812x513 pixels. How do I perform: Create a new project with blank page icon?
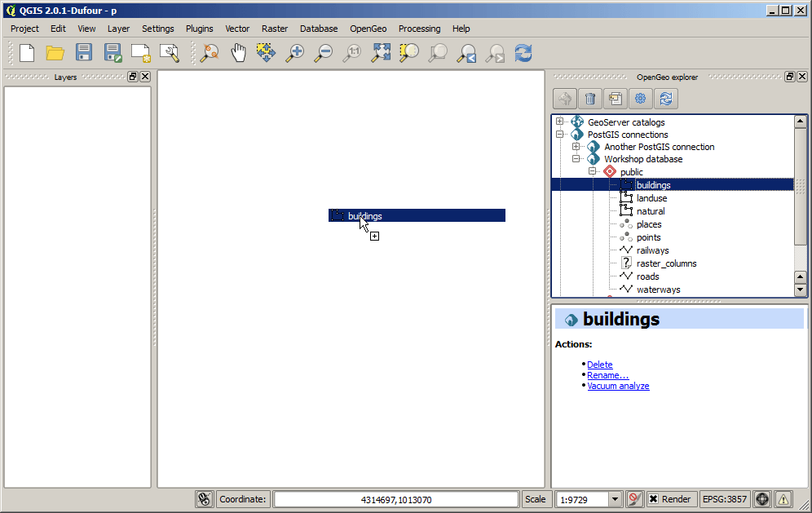click(x=27, y=53)
